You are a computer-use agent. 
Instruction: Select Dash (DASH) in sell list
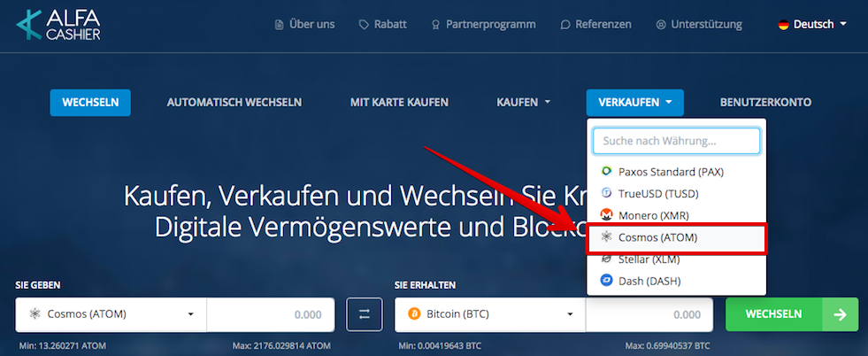click(677, 281)
